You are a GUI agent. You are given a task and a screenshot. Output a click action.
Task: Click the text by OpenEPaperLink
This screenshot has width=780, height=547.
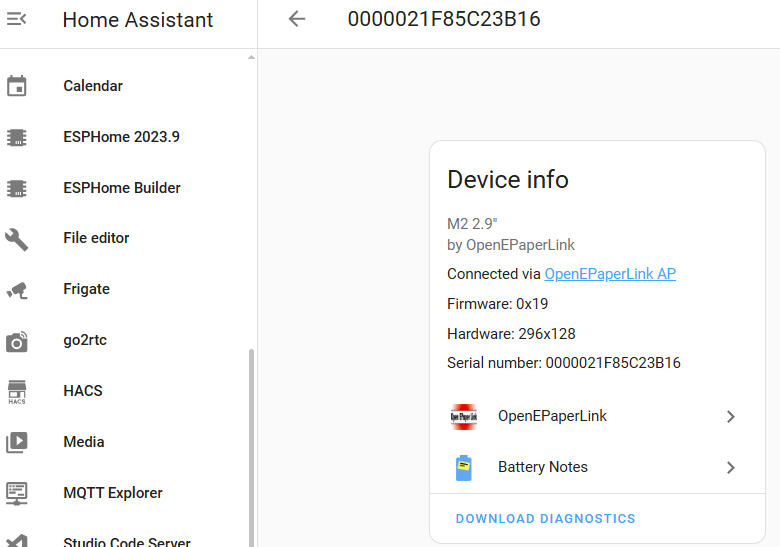point(511,245)
